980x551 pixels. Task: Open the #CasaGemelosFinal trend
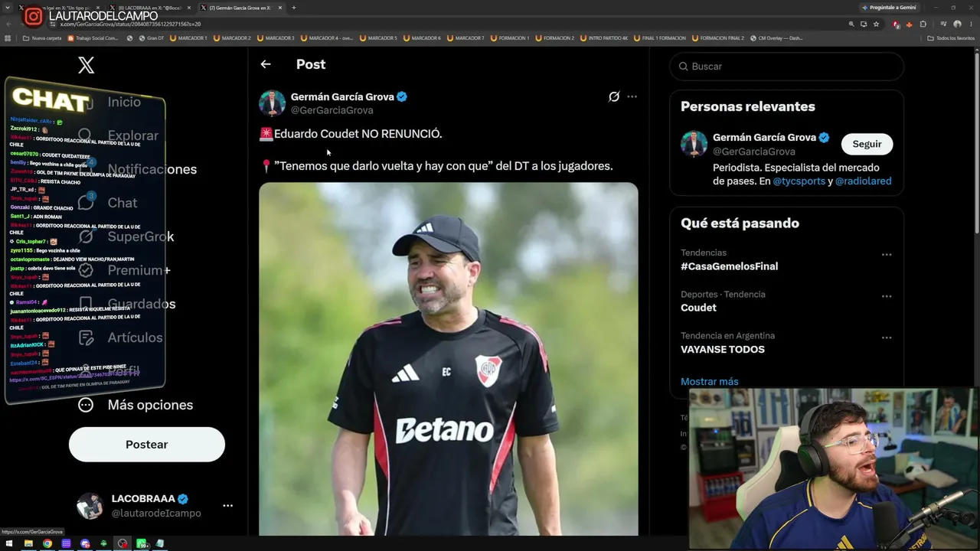[x=729, y=266]
